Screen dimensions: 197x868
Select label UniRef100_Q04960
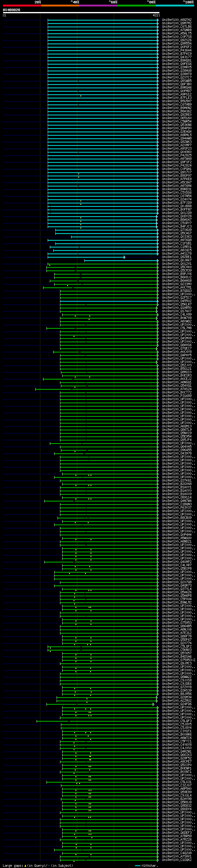point(177,152)
